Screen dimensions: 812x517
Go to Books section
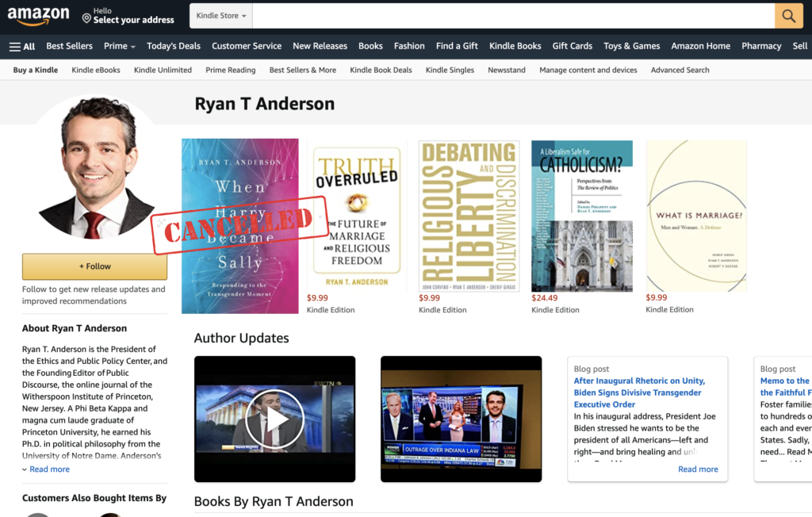pos(371,46)
